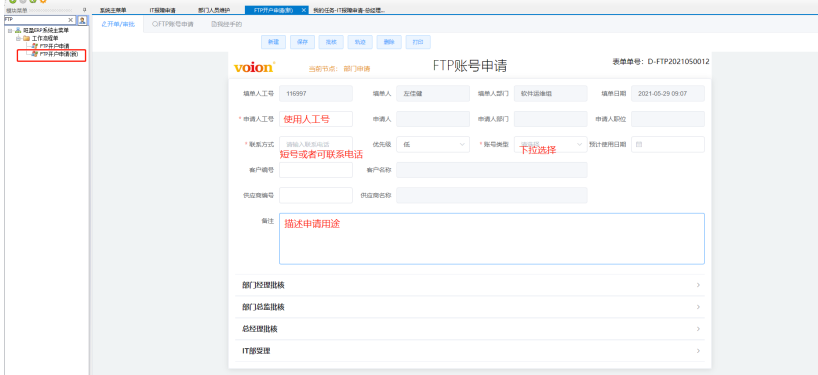Focus the 供应商编号 input field

tap(316, 196)
